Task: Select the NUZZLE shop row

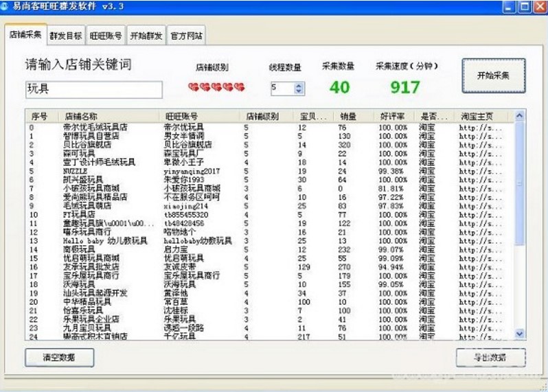Action: [269, 171]
